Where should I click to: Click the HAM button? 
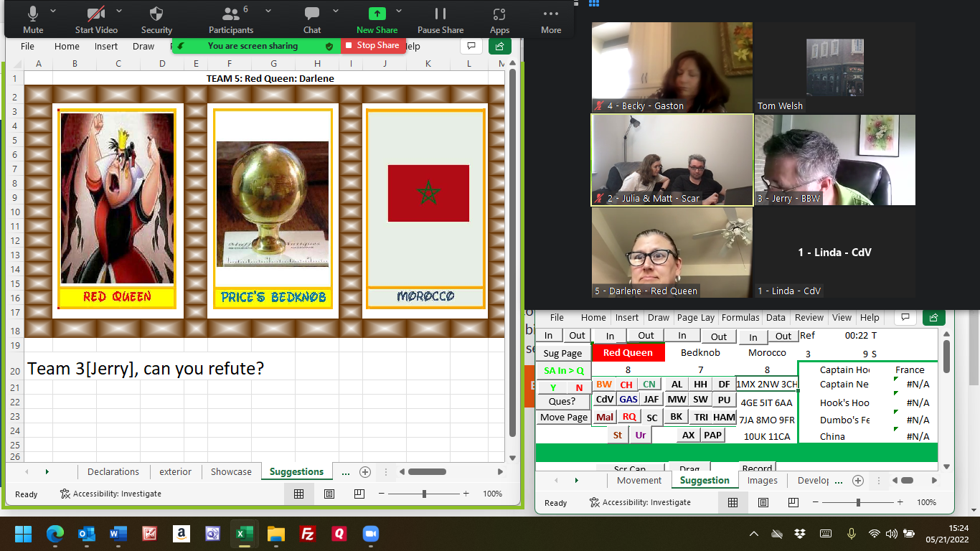click(x=724, y=417)
